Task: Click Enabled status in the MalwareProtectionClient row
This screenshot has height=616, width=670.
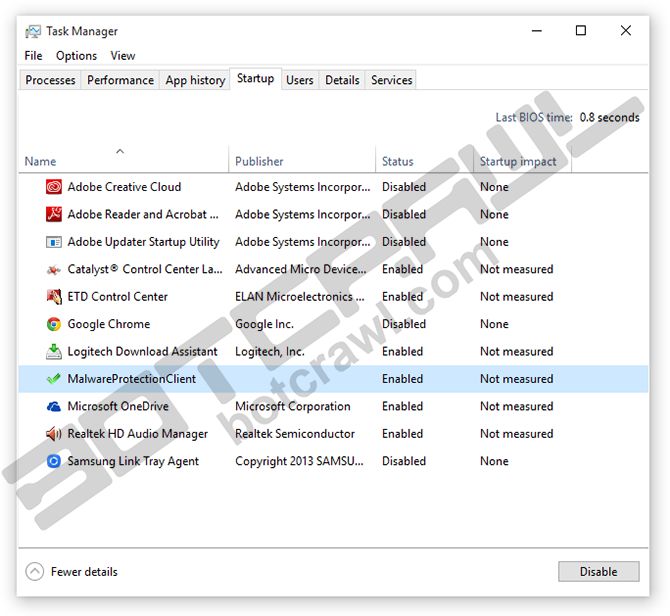Action: pyautogui.click(x=403, y=379)
